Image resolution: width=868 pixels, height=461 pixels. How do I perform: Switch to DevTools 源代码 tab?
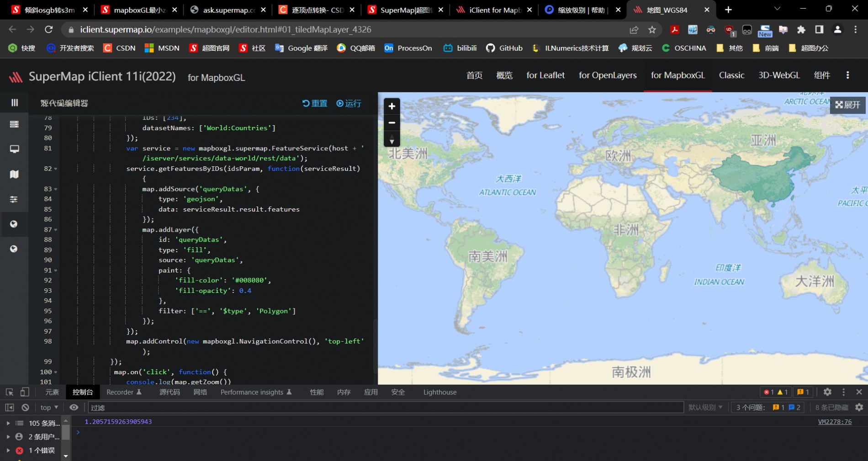[x=169, y=392]
